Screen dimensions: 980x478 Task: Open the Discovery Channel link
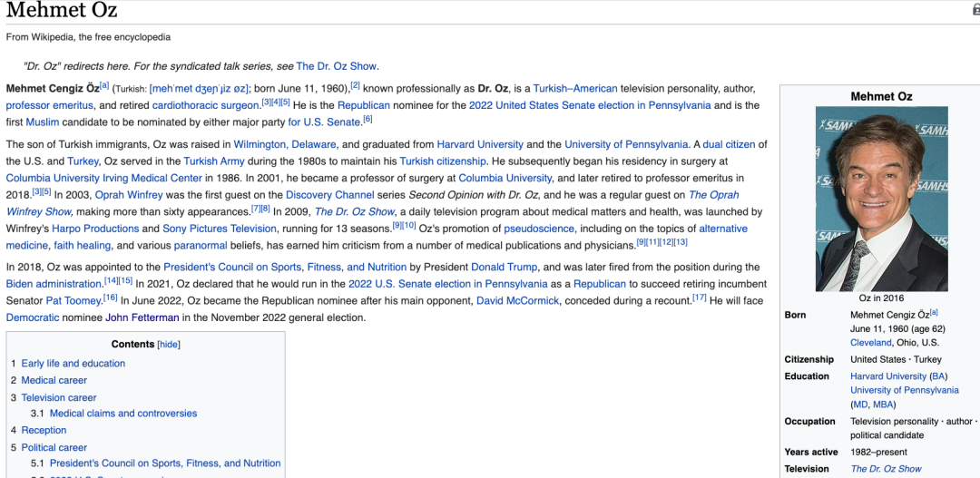point(330,195)
